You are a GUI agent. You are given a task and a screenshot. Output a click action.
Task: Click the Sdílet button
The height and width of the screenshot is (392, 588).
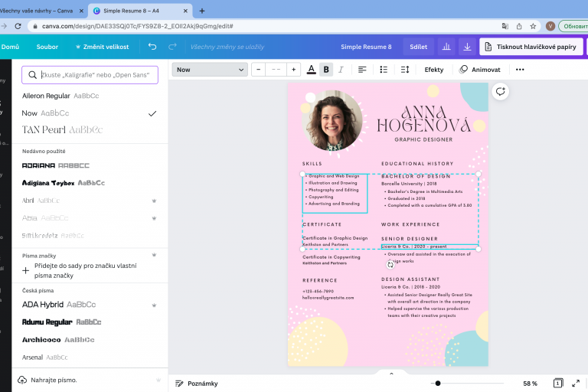click(419, 47)
